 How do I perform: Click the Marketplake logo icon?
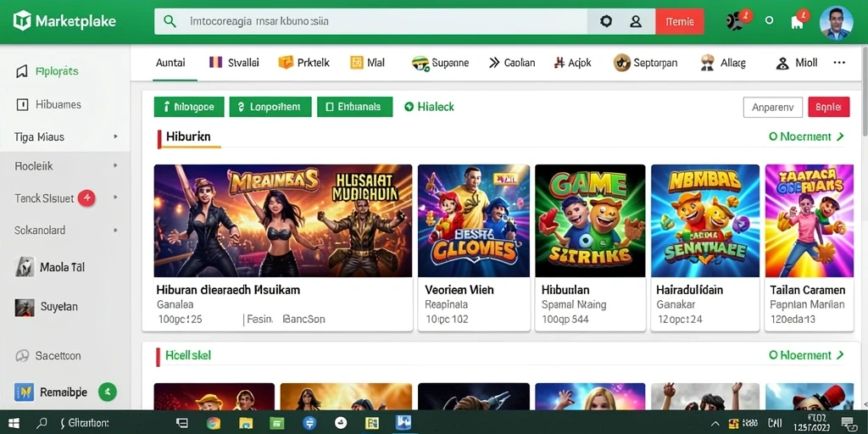[x=22, y=21]
